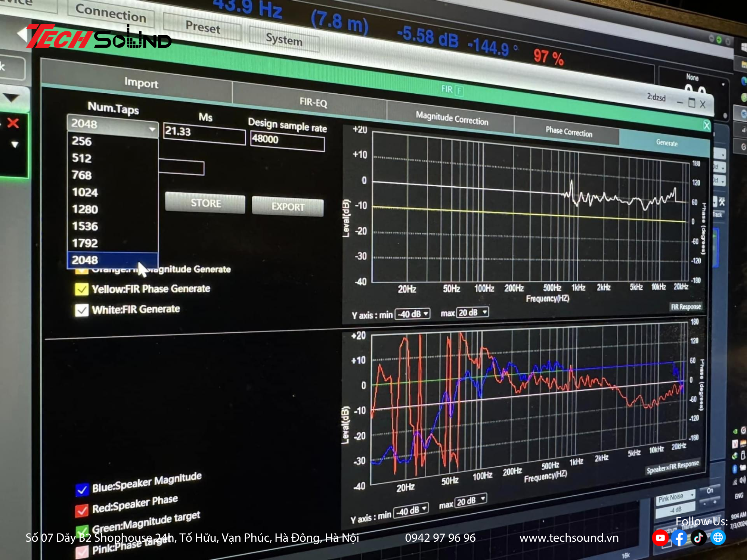The width and height of the screenshot is (747, 560).
Task: Click the Design sample rate field
Action: [x=287, y=140]
